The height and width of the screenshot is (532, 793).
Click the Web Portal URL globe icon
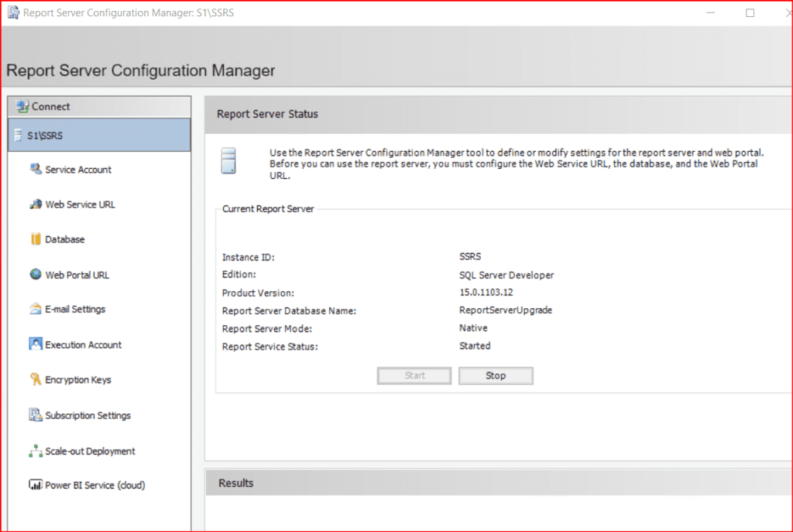click(x=36, y=275)
